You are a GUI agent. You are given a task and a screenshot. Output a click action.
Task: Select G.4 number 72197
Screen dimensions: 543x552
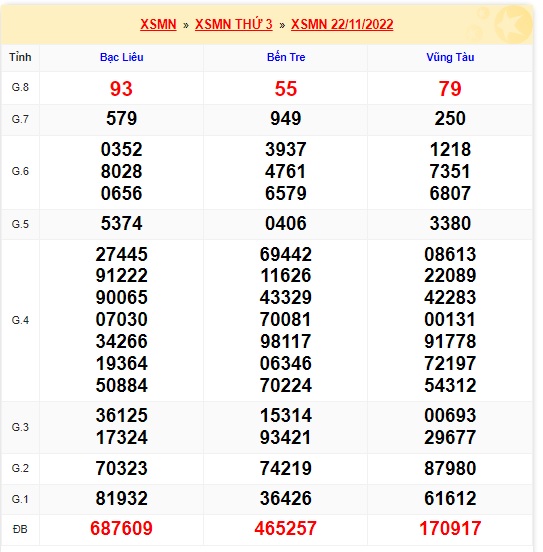point(450,363)
